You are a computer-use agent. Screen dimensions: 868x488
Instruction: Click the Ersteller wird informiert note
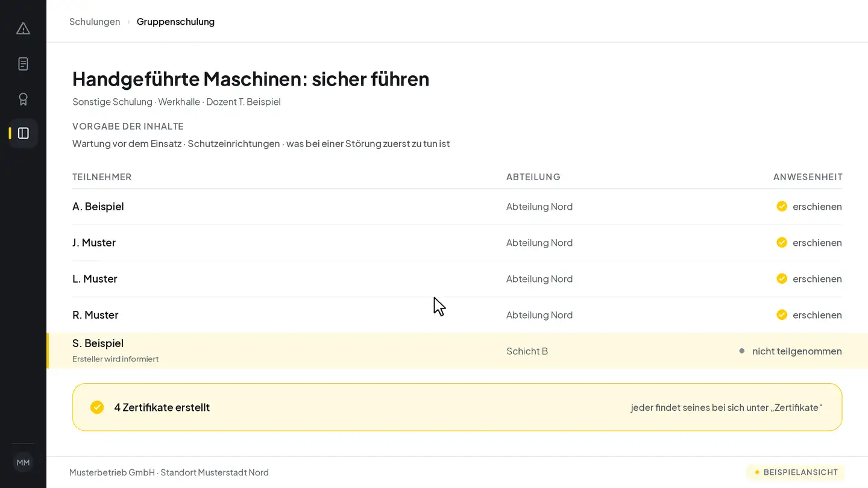(x=116, y=359)
